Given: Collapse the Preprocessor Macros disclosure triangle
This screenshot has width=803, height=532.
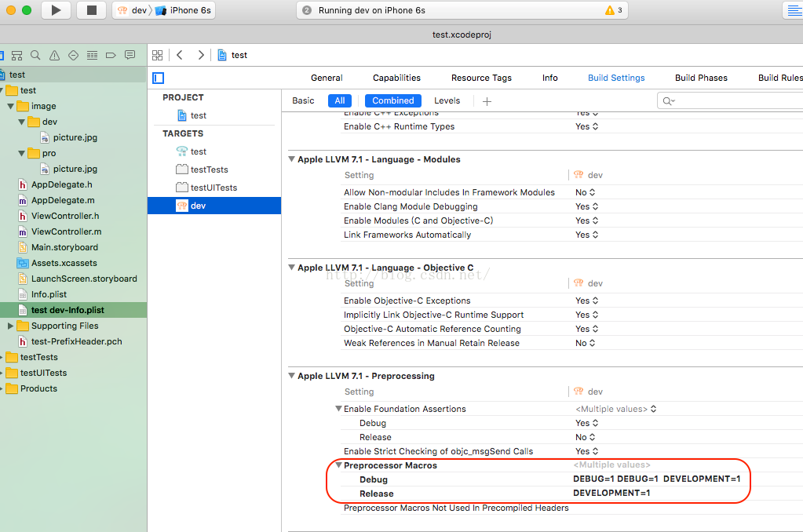Looking at the screenshot, I should pos(338,465).
